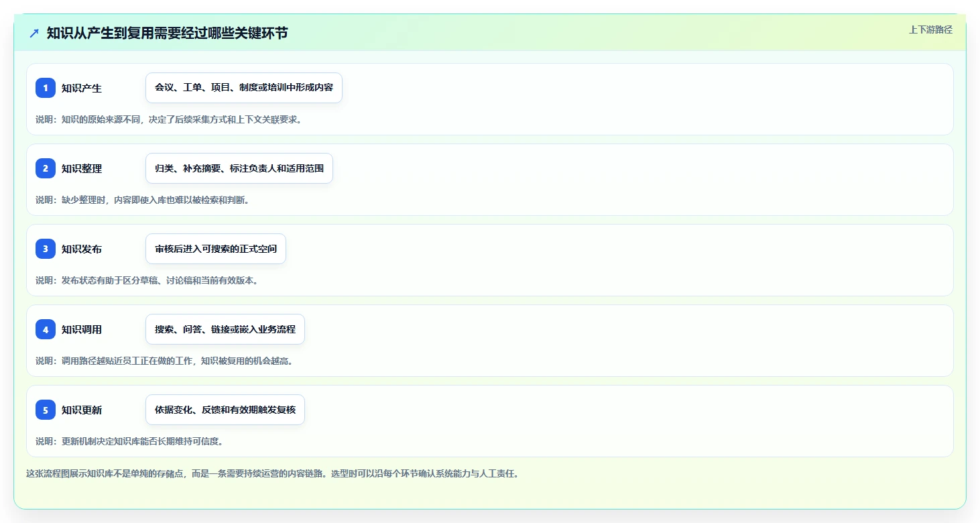Click the note starting 发布状态有助于区分草稿
980x523 pixels.
(x=147, y=280)
